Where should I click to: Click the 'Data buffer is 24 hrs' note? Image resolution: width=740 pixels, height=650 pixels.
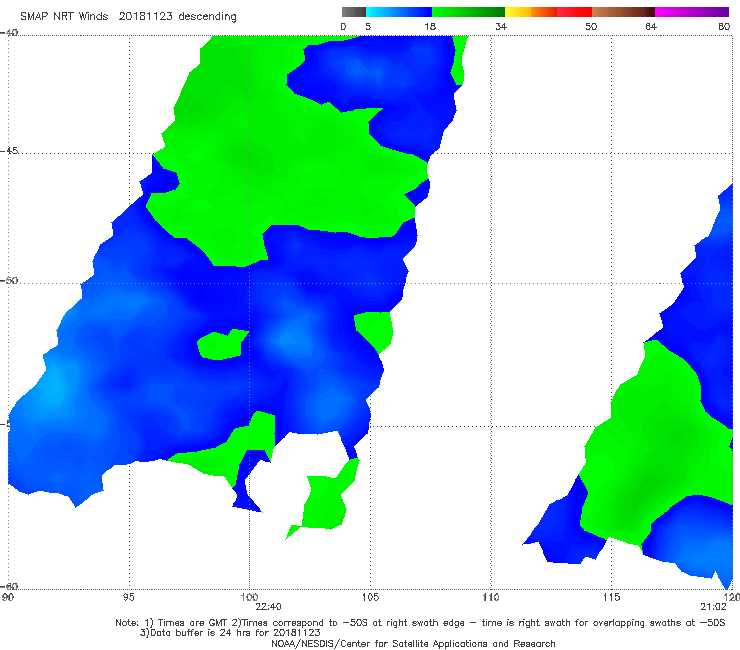230,633
